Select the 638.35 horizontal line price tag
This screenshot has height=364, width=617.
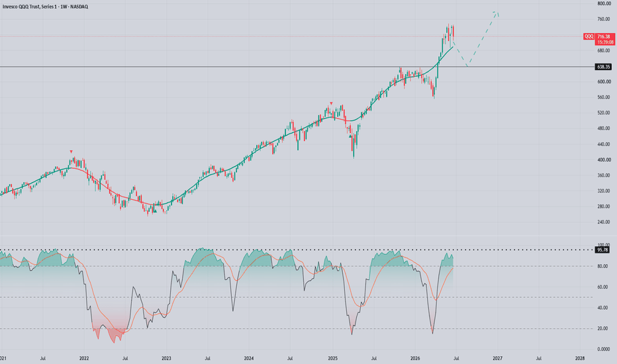[603, 67]
